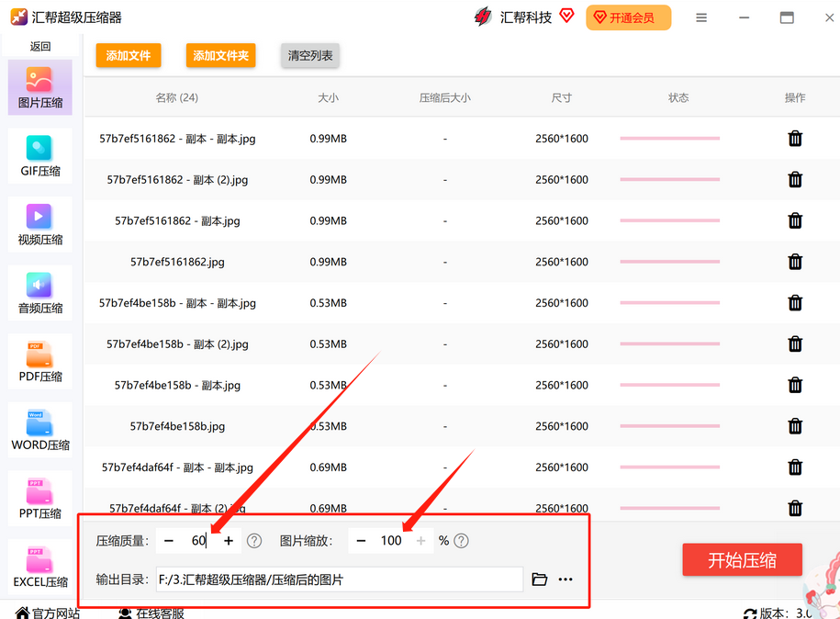Delete row 57b7ef4daf64f - 副本 (2)
840x619 pixels.
(x=795, y=508)
